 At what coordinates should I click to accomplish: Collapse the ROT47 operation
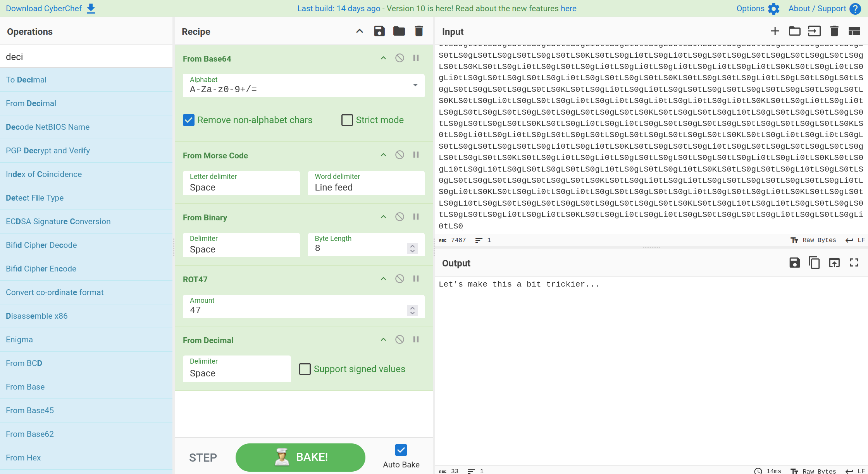pos(383,279)
